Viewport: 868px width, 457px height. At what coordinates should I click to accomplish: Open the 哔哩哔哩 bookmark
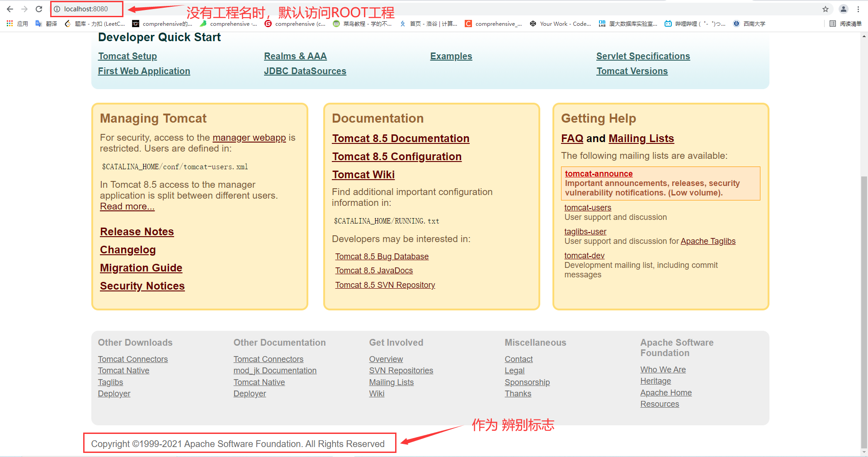pos(695,24)
